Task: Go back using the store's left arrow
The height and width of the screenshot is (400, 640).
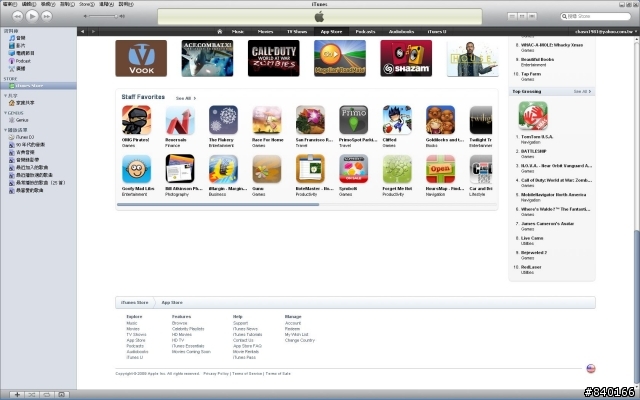Action: 82,31
